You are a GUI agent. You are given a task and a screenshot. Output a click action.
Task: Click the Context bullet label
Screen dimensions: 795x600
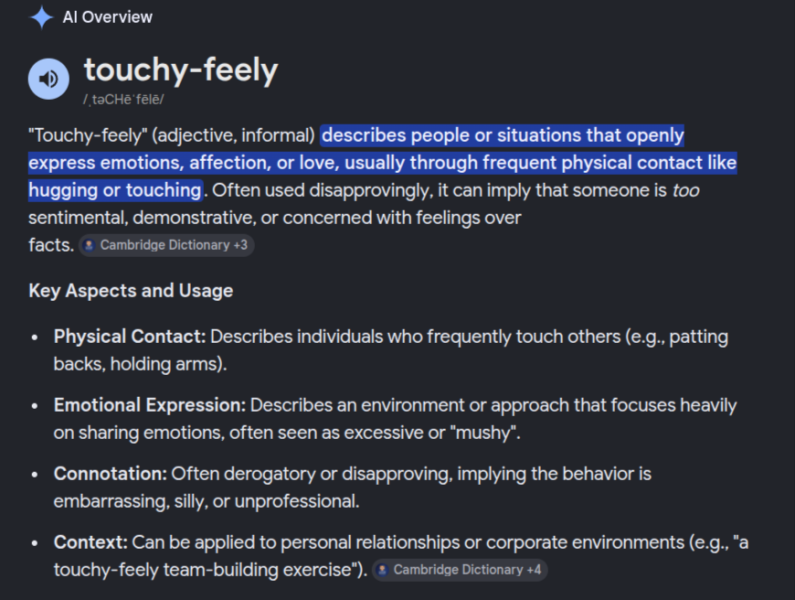pyautogui.click(x=91, y=542)
